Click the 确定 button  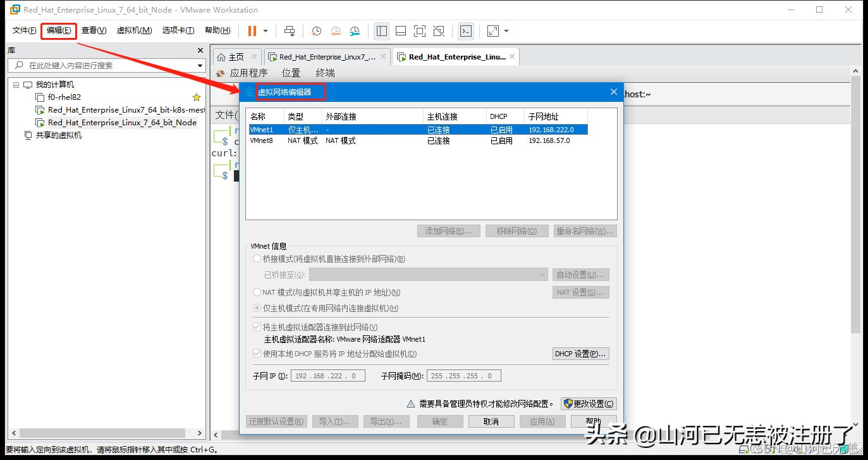point(439,421)
